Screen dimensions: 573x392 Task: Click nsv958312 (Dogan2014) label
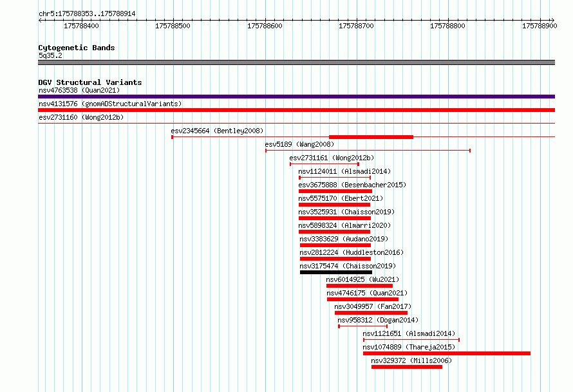click(x=378, y=320)
